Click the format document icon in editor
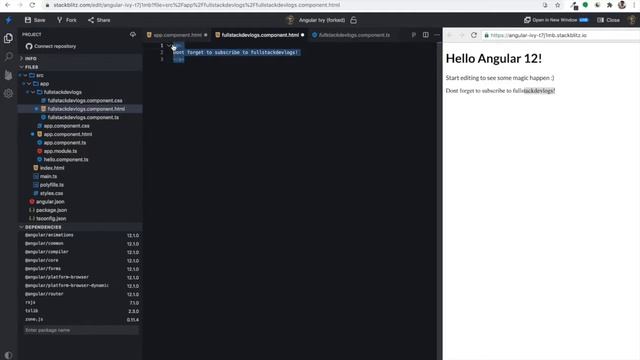Image resolution: width=640 pixels, height=360 pixels. click(414, 35)
